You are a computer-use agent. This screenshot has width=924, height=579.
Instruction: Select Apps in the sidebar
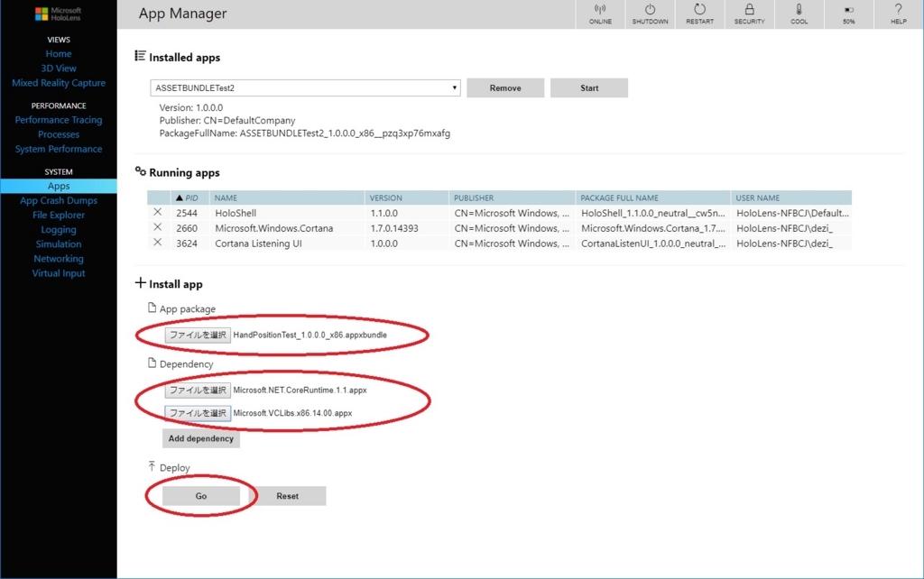(x=59, y=186)
